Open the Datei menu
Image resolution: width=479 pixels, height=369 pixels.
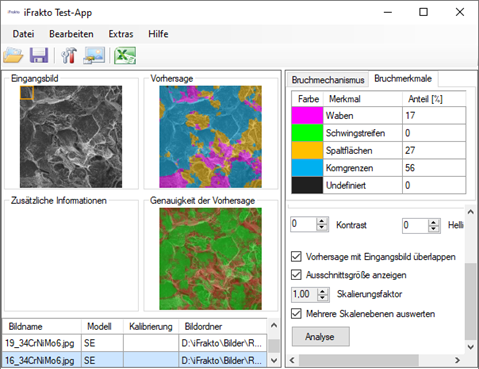coord(23,34)
